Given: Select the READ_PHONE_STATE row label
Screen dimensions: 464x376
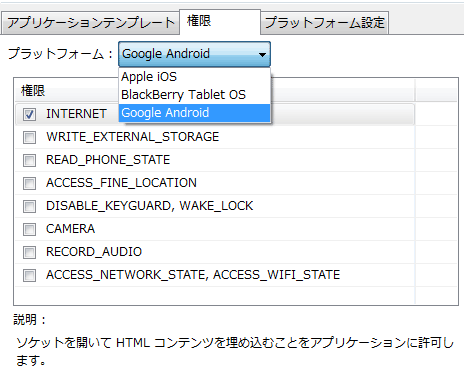Looking at the screenshot, I should pyautogui.click(x=108, y=160).
